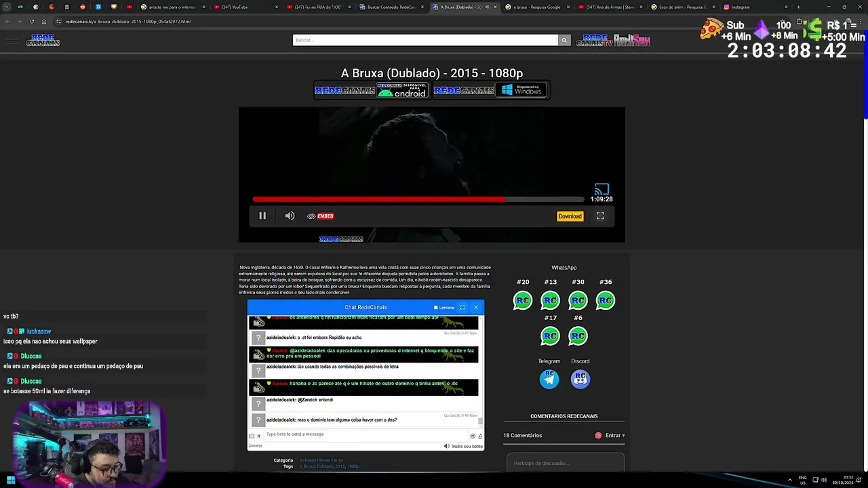Switch to 'arraste me para o inferno' tab

[x=172, y=7]
